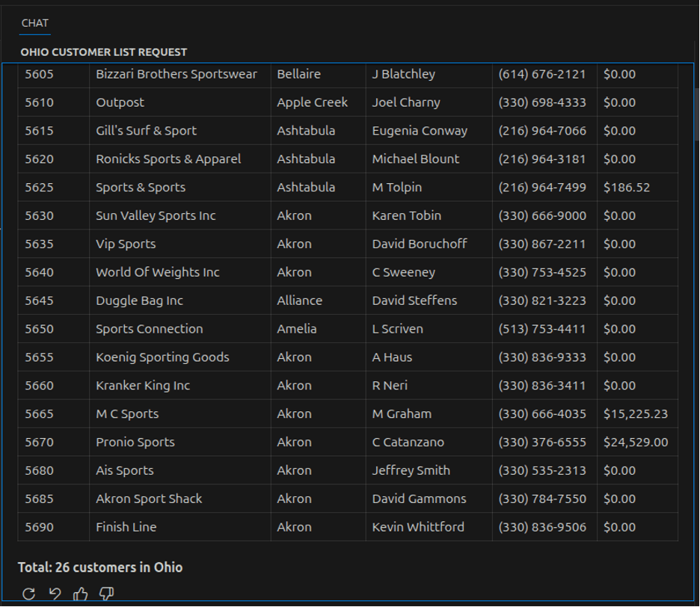Screen dimensions: 700x607
Task: Select Bizzari Brothers Sportswear cell
Action: click(x=176, y=74)
